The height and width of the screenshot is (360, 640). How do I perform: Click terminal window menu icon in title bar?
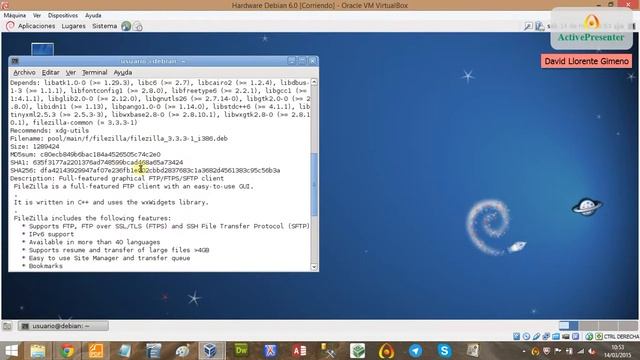pyautogui.click(x=15, y=61)
